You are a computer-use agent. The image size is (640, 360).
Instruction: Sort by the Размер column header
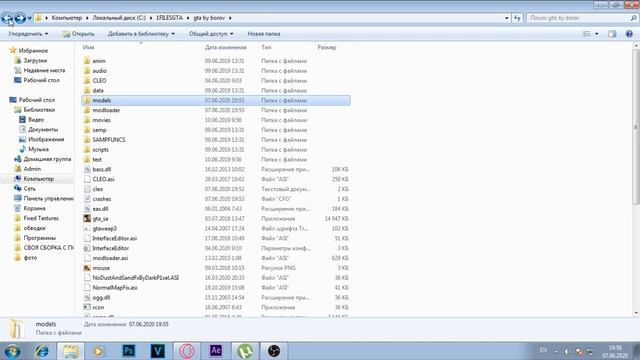point(327,47)
